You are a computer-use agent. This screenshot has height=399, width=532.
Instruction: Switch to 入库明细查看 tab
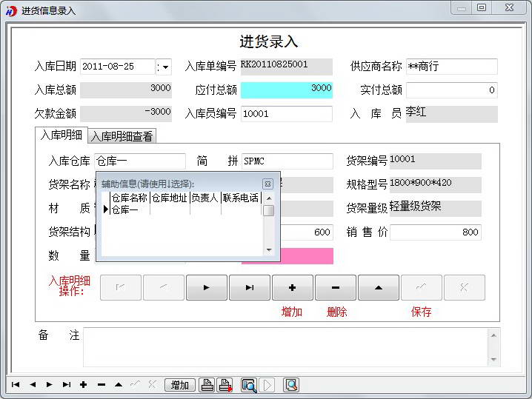(x=122, y=136)
